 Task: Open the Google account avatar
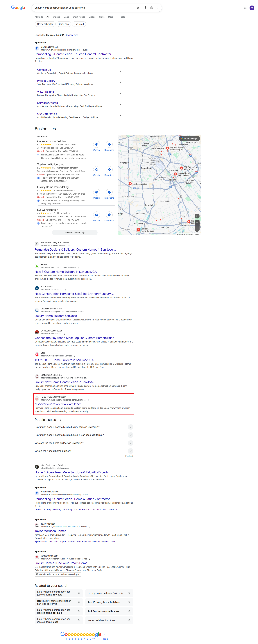pos(252,8)
